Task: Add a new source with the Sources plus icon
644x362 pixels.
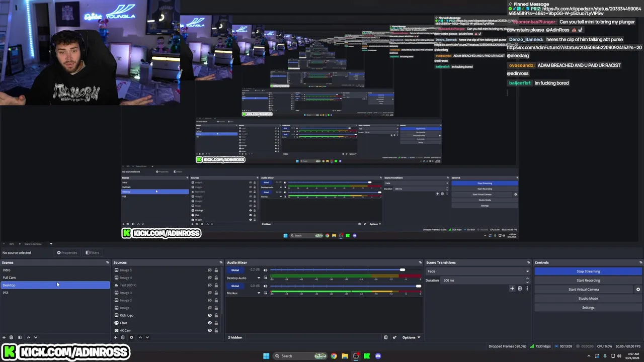Action: click(116, 337)
